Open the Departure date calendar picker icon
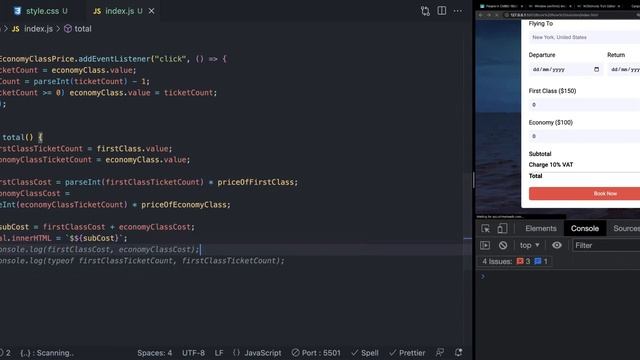The width and height of the screenshot is (640, 360). coord(596,69)
